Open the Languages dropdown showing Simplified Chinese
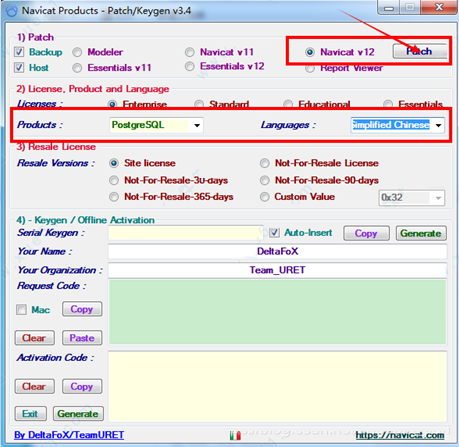Image resolution: width=459 pixels, height=447 pixels. 397,125
